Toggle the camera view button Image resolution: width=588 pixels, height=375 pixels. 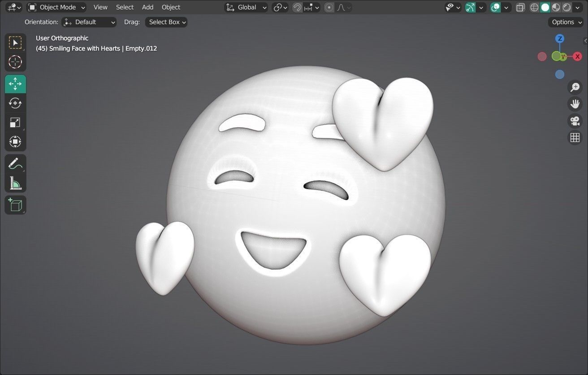(x=575, y=121)
